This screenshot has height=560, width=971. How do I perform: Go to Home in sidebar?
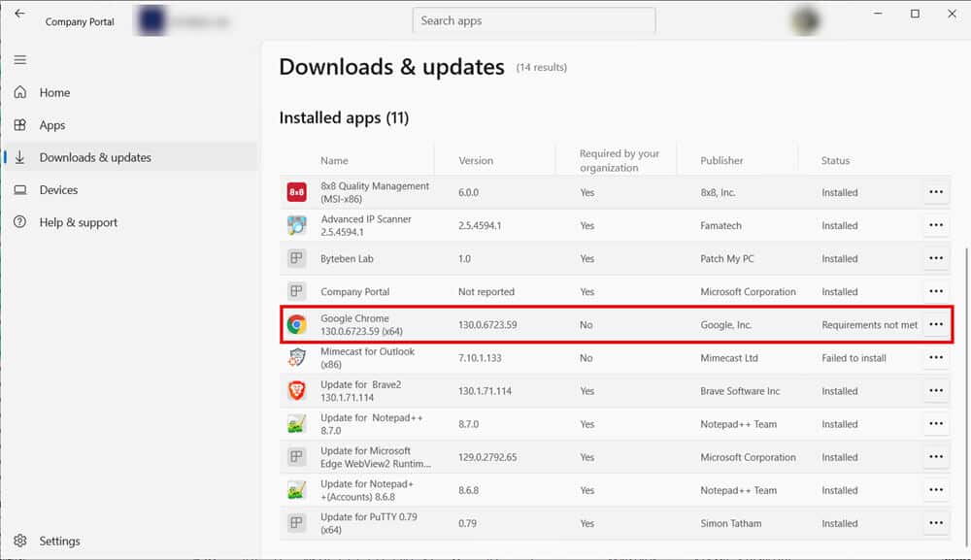[130, 92]
